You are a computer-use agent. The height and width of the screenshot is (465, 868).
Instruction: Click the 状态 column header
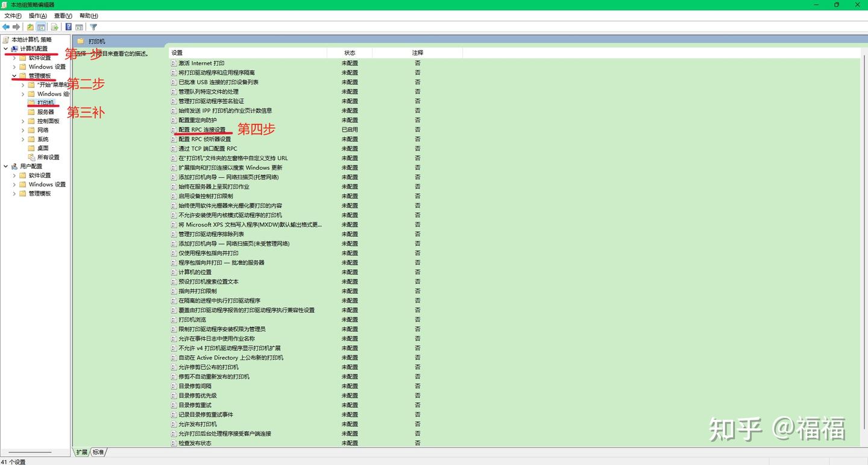point(350,52)
